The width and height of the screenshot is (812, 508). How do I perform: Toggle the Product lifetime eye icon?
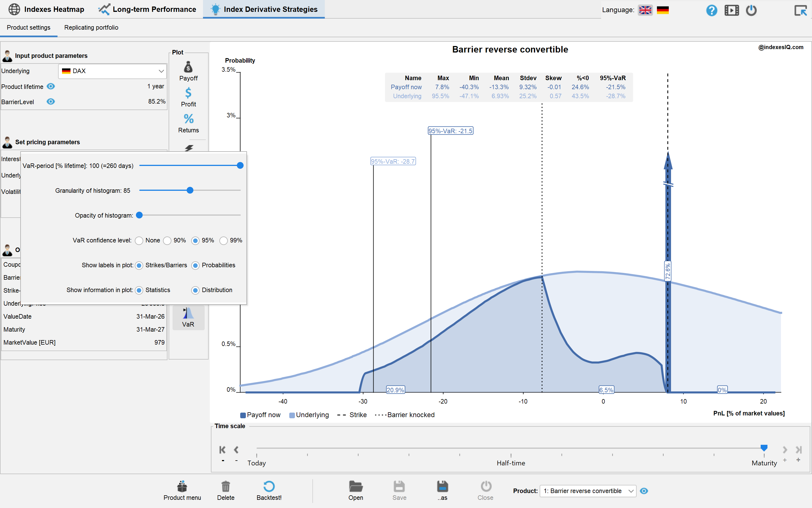pyautogui.click(x=51, y=86)
